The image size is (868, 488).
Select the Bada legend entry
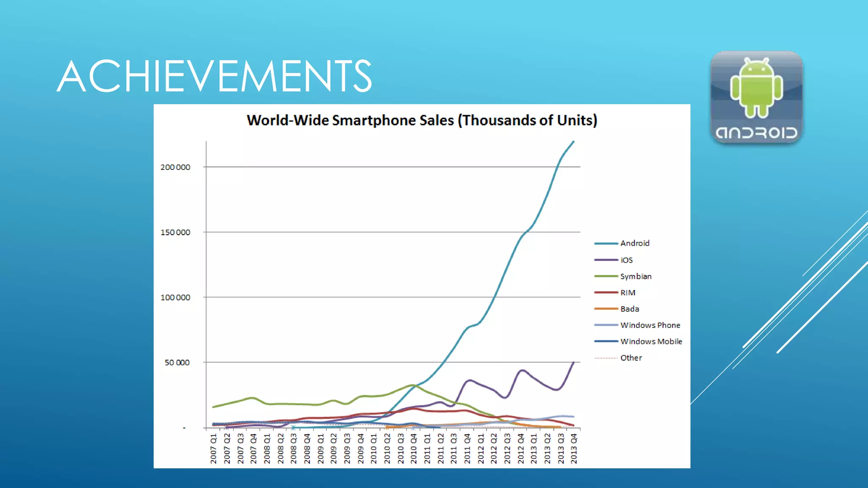[629, 309]
